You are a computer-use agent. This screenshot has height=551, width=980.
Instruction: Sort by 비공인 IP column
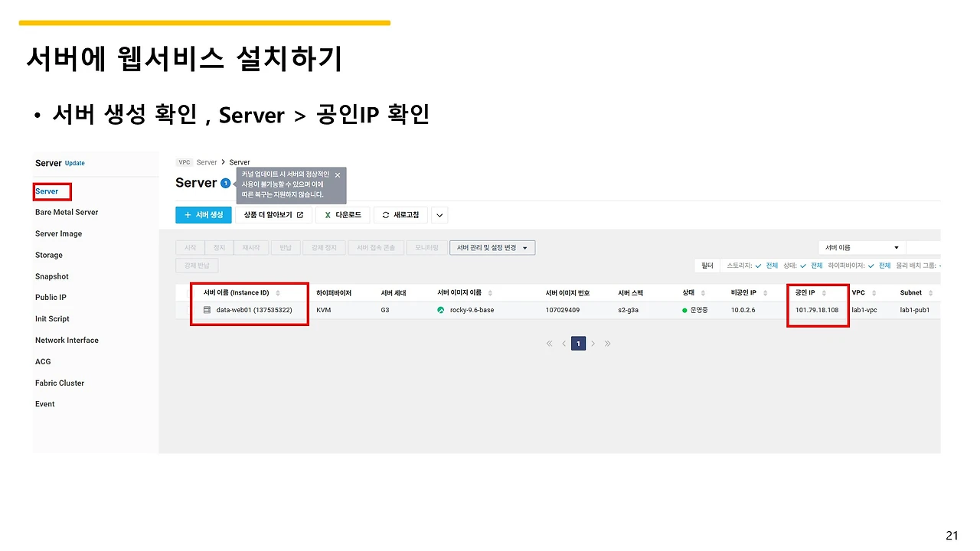(x=764, y=293)
